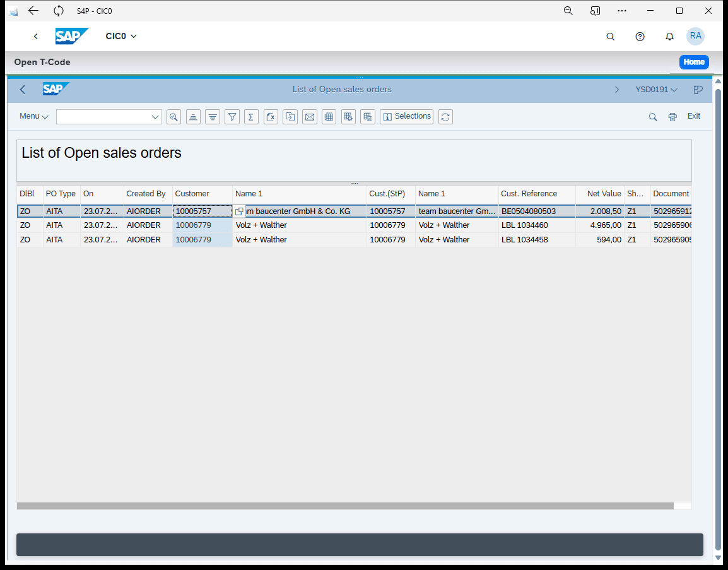Sort the list in ascending order

(x=193, y=117)
